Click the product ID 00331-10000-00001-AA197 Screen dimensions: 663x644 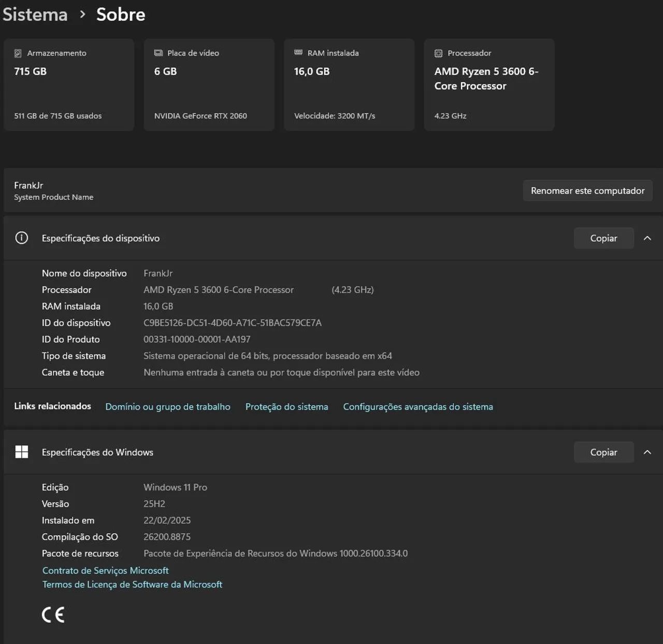click(x=197, y=340)
